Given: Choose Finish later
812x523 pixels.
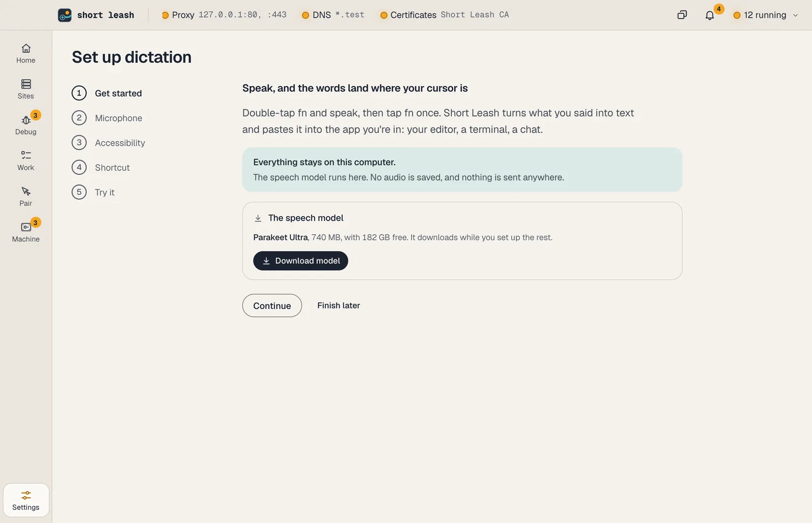Looking at the screenshot, I should 339,305.
